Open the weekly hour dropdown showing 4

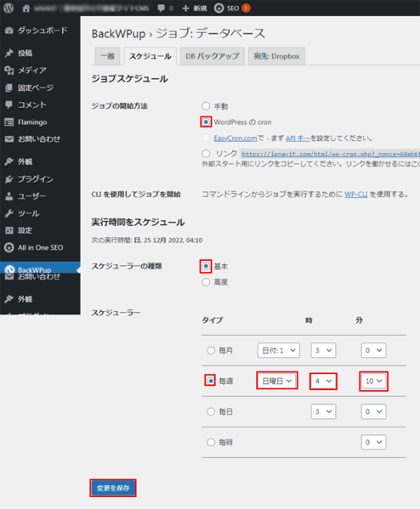pyautogui.click(x=323, y=381)
